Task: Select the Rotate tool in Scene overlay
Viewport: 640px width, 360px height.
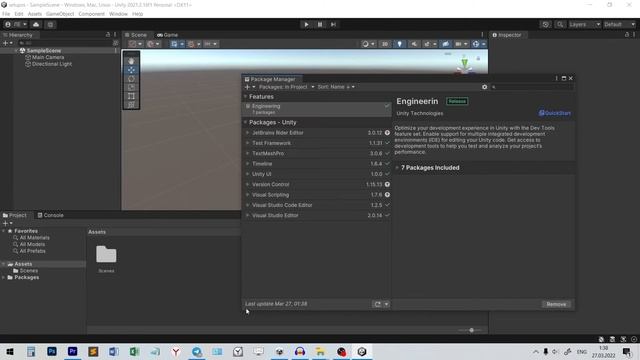Action: point(131,79)
